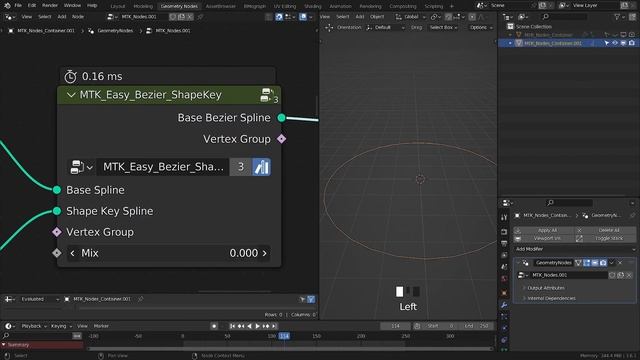The image size is (640, 360).
Task: Switch to the Scripting workspace tab
Action: tap(433, 6)
